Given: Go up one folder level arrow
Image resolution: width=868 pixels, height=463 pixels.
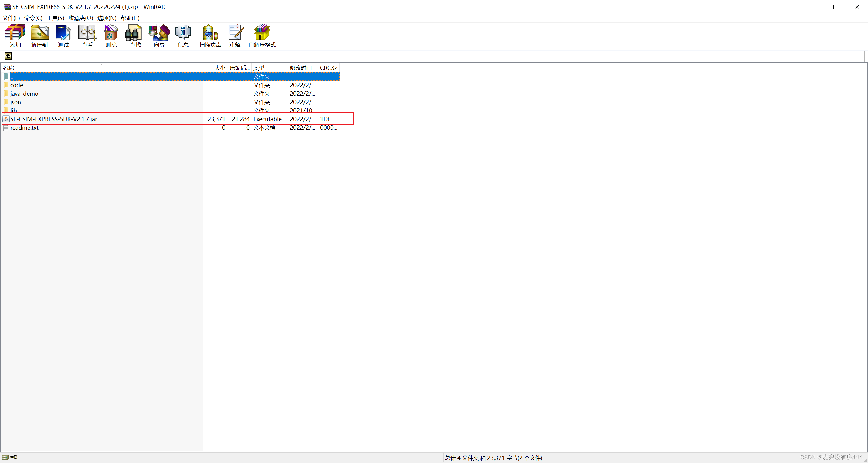Looking at the screenshot, I should pyautogui.click(x=8, y=56).
